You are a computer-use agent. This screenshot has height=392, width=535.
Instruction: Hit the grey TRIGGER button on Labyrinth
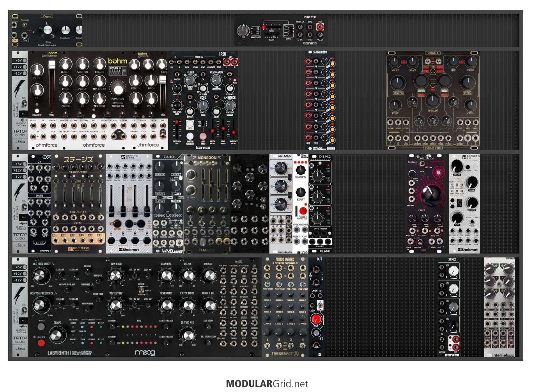click(x=41, y=326)
